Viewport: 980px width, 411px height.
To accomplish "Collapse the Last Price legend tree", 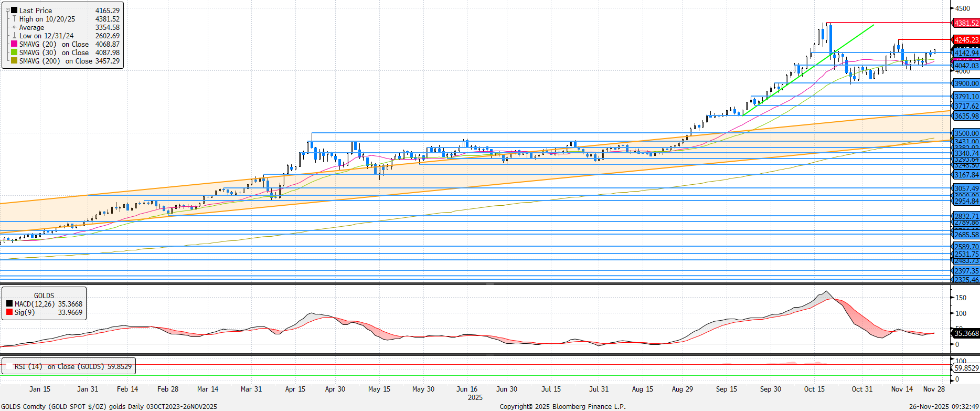I will pyautogui.click(x=7, y=10).
